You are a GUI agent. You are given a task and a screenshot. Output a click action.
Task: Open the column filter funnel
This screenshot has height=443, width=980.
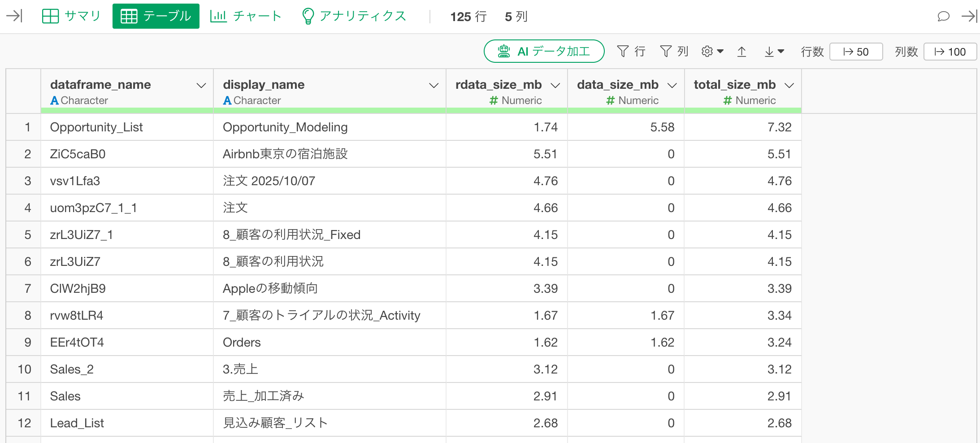click(674, 52)
